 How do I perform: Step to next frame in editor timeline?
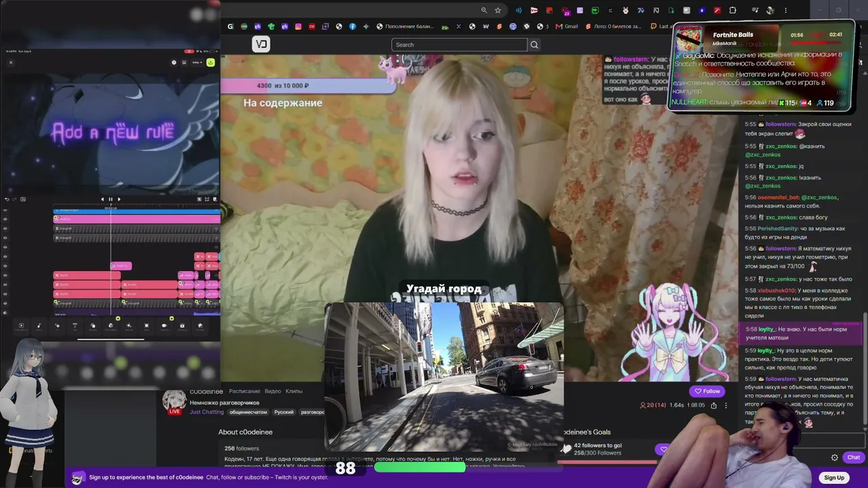coord(119,199)
